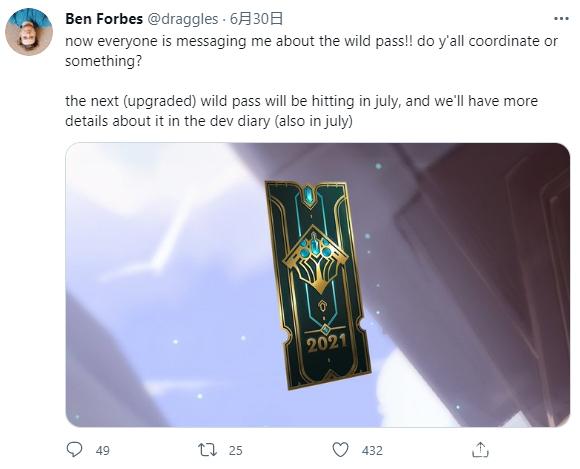The width and height of the screenshot is (580, 469).
Task: Click the 6月30日 tweet date
Action: [256, 19]
